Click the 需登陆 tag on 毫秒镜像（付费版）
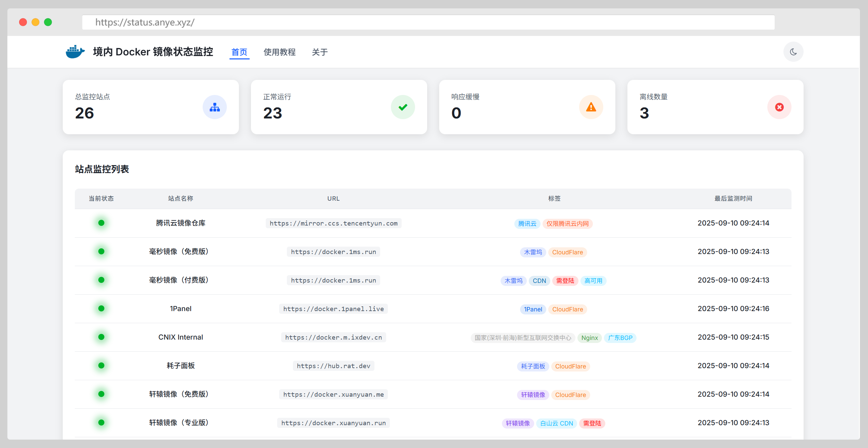The width and height of the screenshot is (868, 448). click(x=565, y=281)
